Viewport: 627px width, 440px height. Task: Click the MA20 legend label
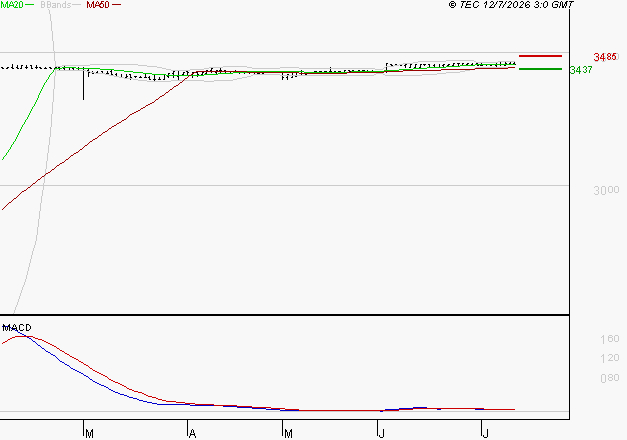point(12,5)
